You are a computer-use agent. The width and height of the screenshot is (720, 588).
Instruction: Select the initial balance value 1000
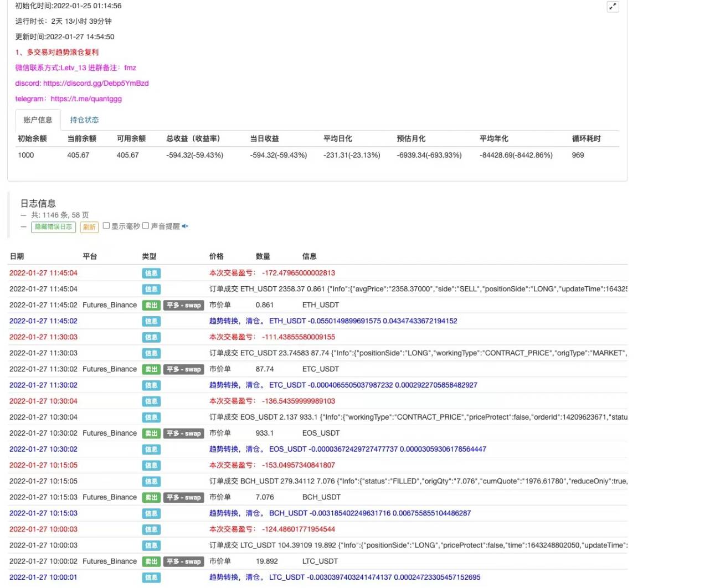[x=26, y=155]
